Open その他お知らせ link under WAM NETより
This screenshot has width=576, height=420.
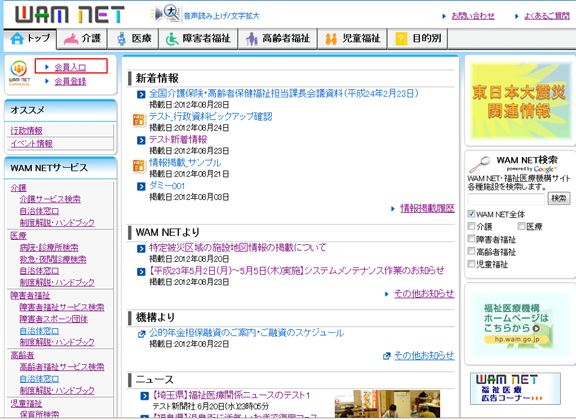tap(424, 294)
